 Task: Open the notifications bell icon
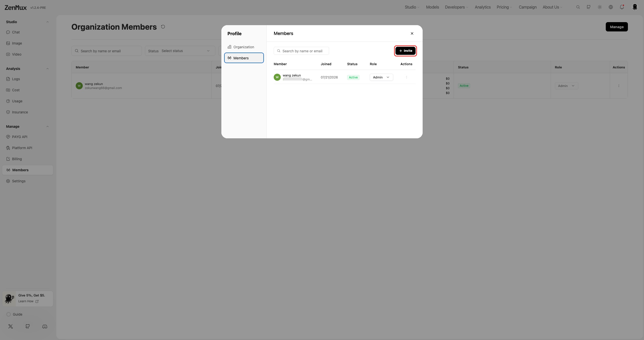pyautogui.click(x=622, y=7)
